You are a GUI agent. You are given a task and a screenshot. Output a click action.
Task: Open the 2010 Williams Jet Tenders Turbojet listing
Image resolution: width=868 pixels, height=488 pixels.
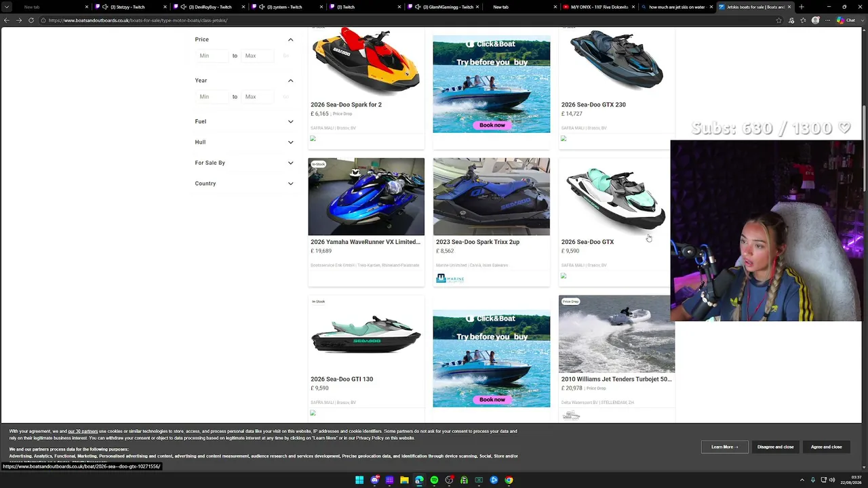pyautogui.click(x=616, y=379)
